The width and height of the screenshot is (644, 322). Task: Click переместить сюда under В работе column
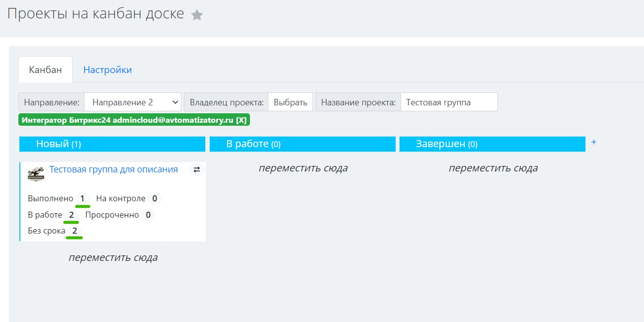303,168
